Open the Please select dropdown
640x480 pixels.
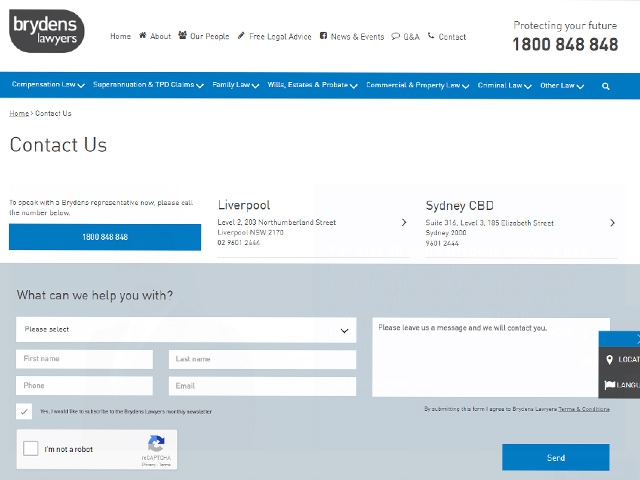click(x=186, y=329)
